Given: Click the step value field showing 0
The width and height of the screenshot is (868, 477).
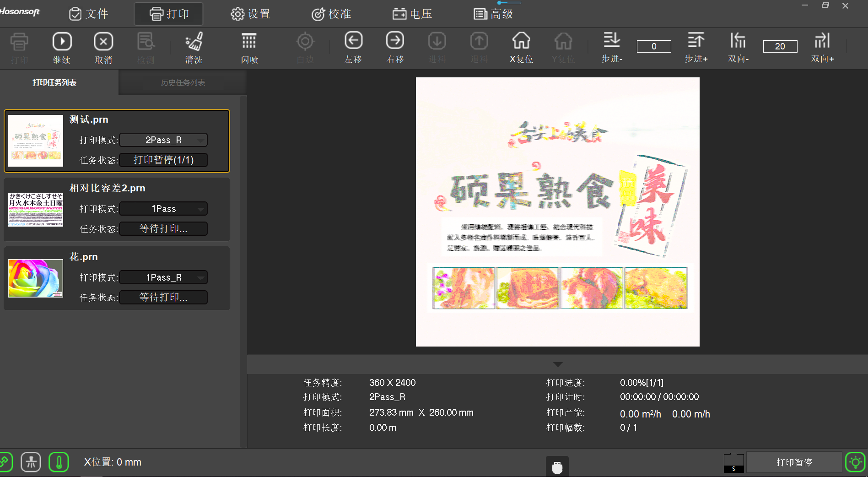Looking at the screenshot, I should [654, 46].
